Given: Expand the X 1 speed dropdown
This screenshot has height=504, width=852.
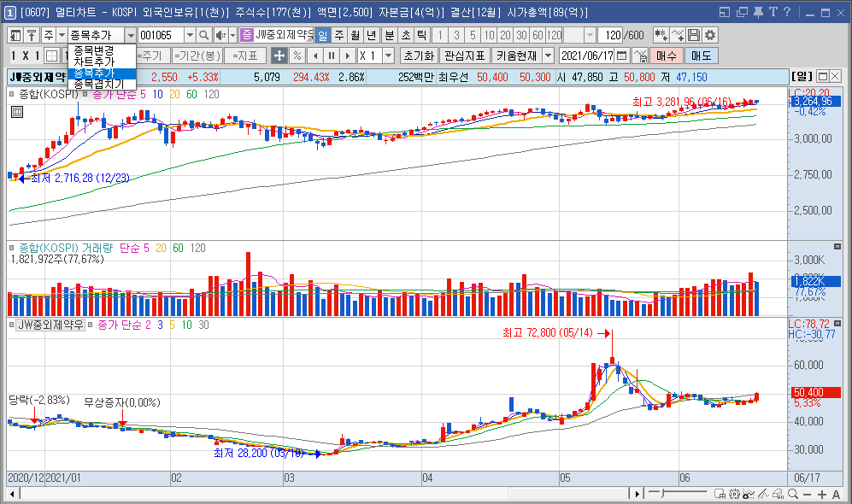Looking at the screenshot, I should point(388,56).
